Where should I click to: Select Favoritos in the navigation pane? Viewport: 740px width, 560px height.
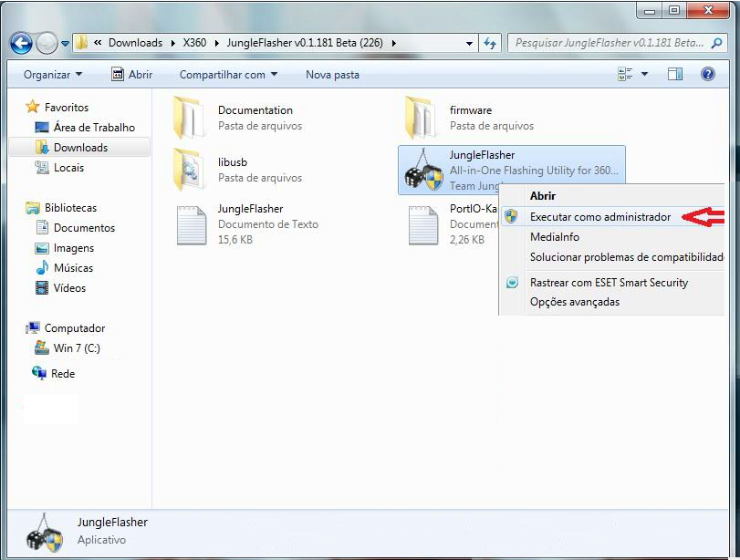(66, 107)
